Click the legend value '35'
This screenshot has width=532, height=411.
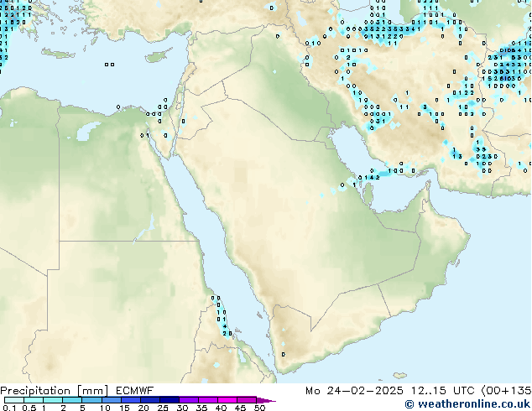[201, 408]
